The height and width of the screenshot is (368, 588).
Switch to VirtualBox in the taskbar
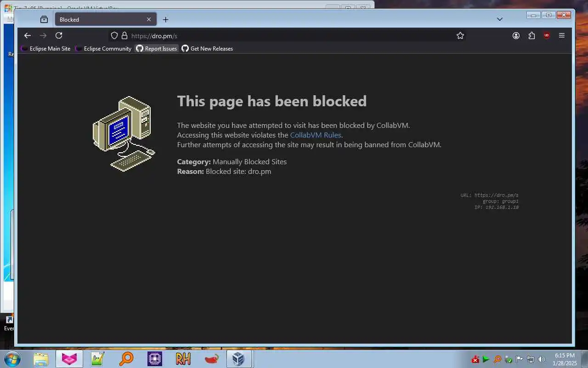[x=239, y=359]
